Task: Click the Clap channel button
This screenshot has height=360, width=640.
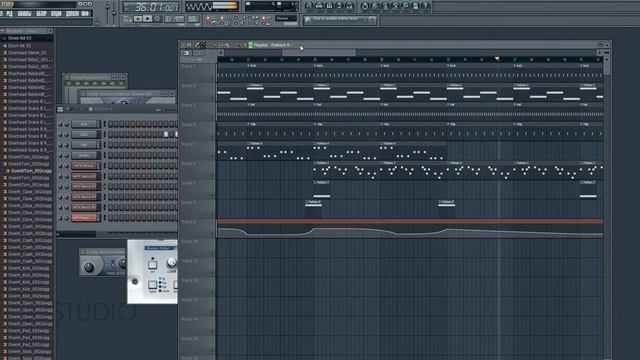Action: pos(84,134)
